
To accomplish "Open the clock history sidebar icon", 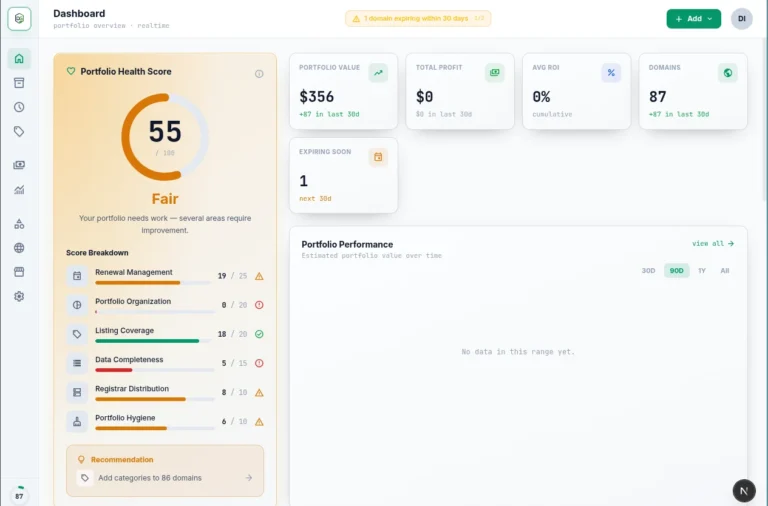I will 19,107.
